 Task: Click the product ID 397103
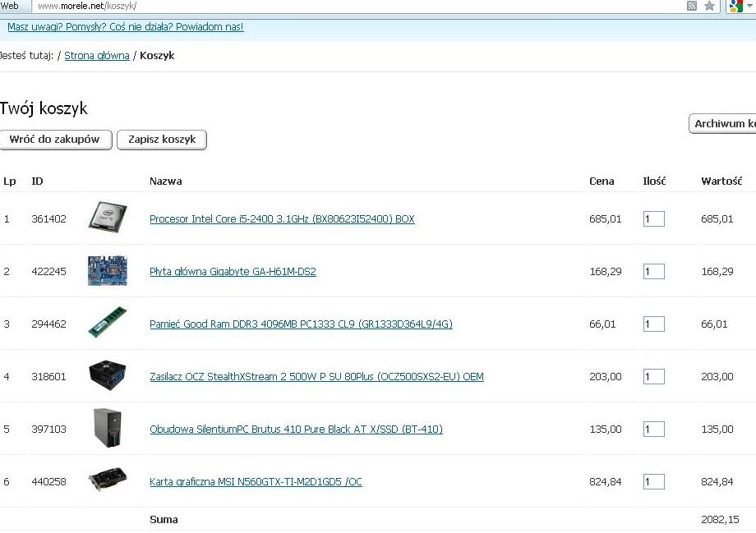coord(48,429)
